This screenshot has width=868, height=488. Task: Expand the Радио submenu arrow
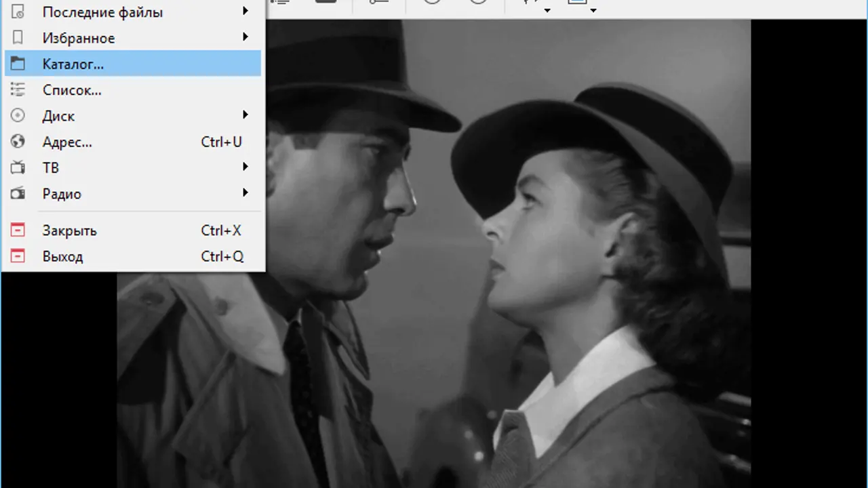pyautogui.click(x=245, y=193)
